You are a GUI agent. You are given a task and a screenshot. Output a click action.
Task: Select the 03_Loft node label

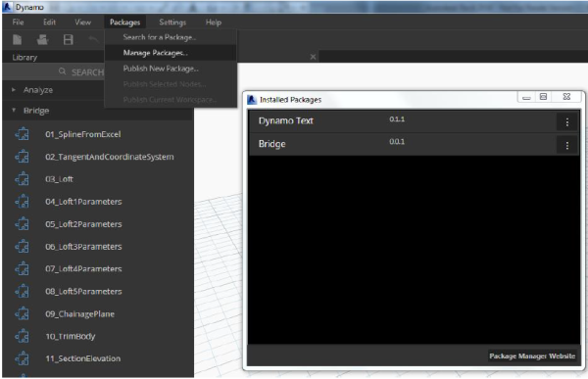click(x=59, y=179)
